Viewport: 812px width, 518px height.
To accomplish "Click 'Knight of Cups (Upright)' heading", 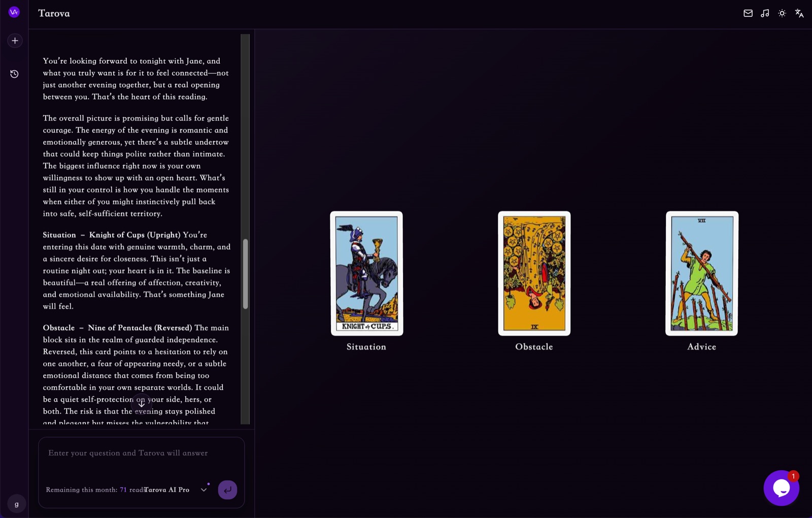I will 135,235.
